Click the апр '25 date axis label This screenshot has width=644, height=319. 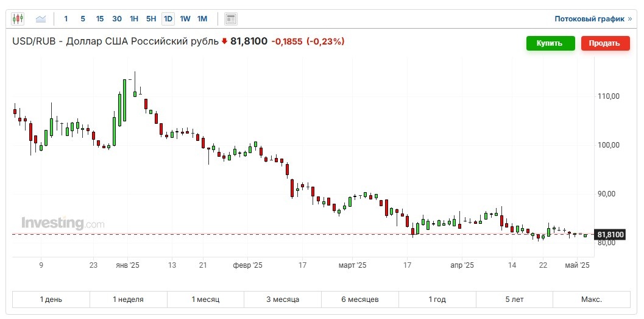(x=462, y=265)
